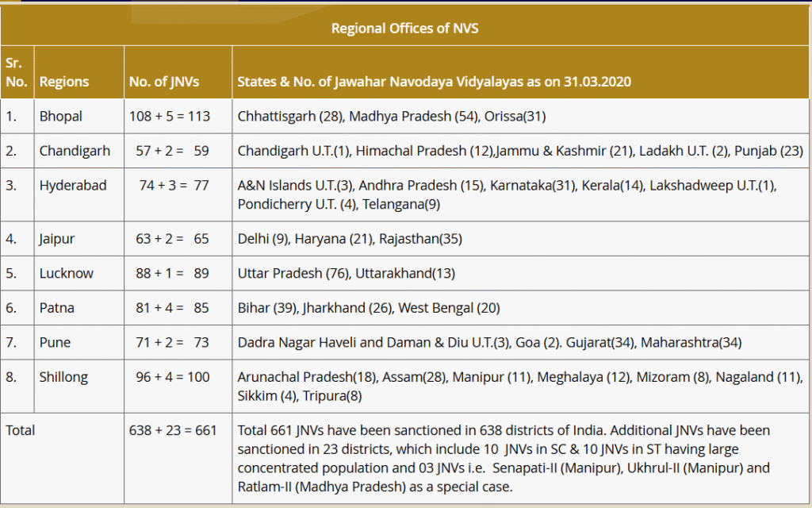The height and width of the screenshot is (508, 812).
Task: Click the states cell starting 'Arunachal Pradesh(18)'
Action: tap(520, 387)
